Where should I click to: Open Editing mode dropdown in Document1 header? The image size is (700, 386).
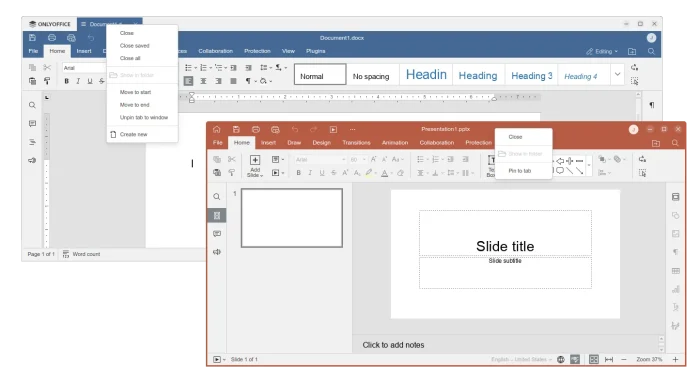coord(602,51)
